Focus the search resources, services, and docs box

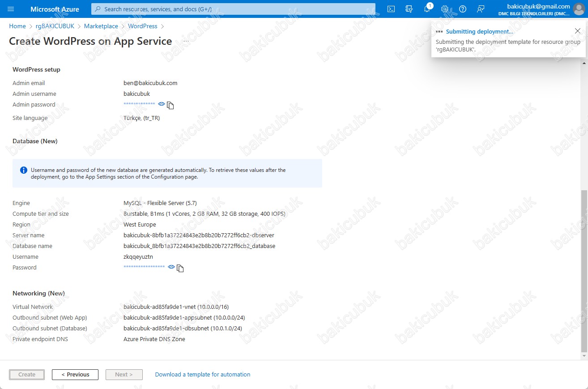pos(233,9)
